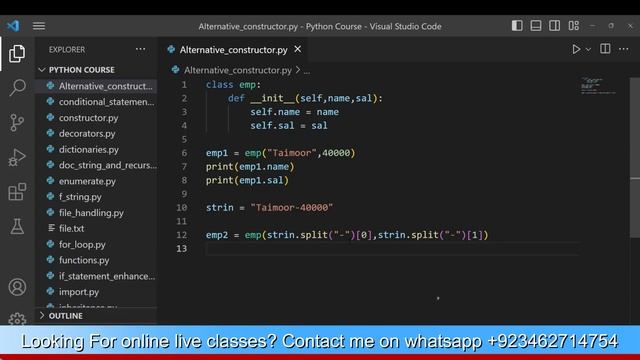Toggle the primary side bar layout
Screen dimensions: 640x360
click(517, 26)
